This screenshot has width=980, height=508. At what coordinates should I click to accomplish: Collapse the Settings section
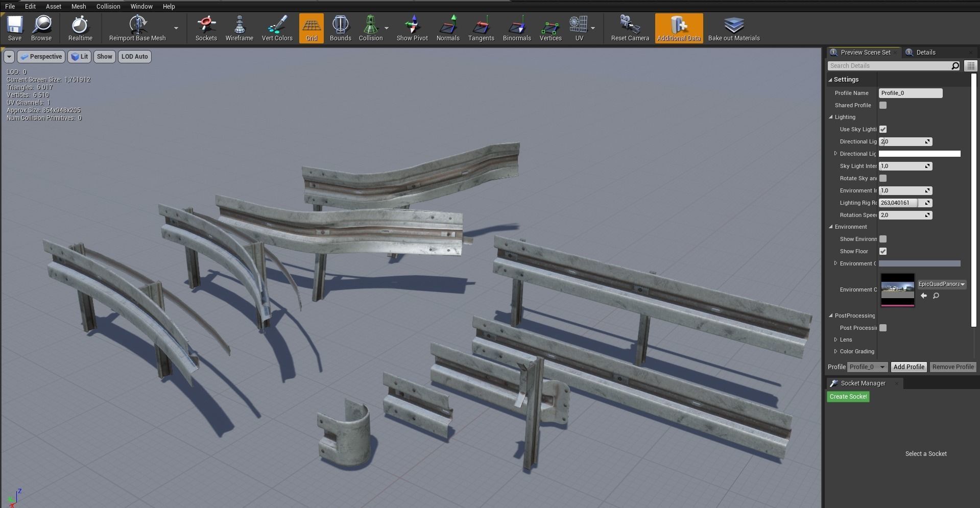click(830, 80)
